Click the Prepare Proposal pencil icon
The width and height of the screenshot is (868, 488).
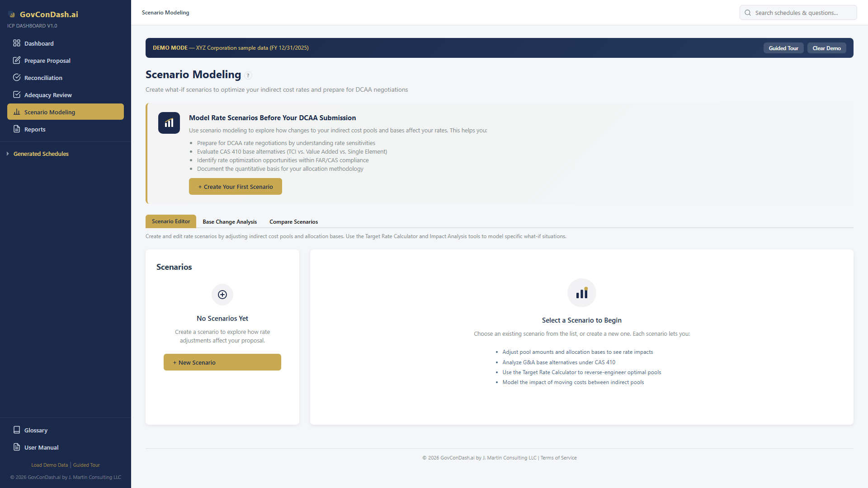17,61
